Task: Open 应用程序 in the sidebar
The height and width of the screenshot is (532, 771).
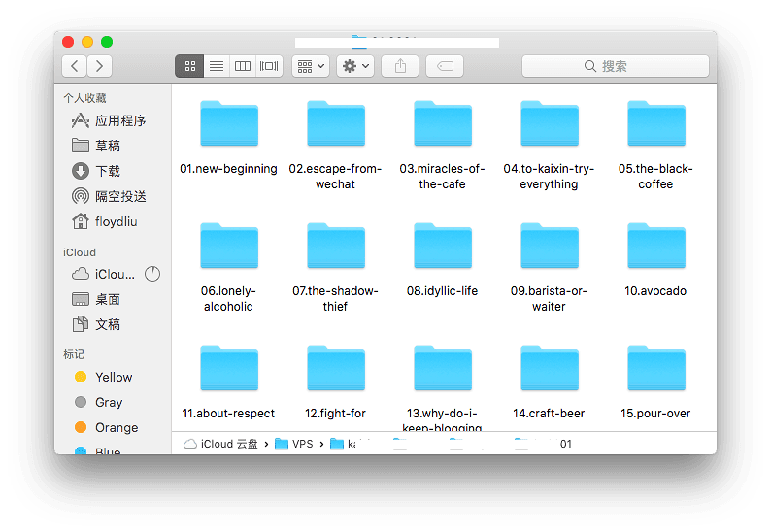Action: tap(119, 120)
